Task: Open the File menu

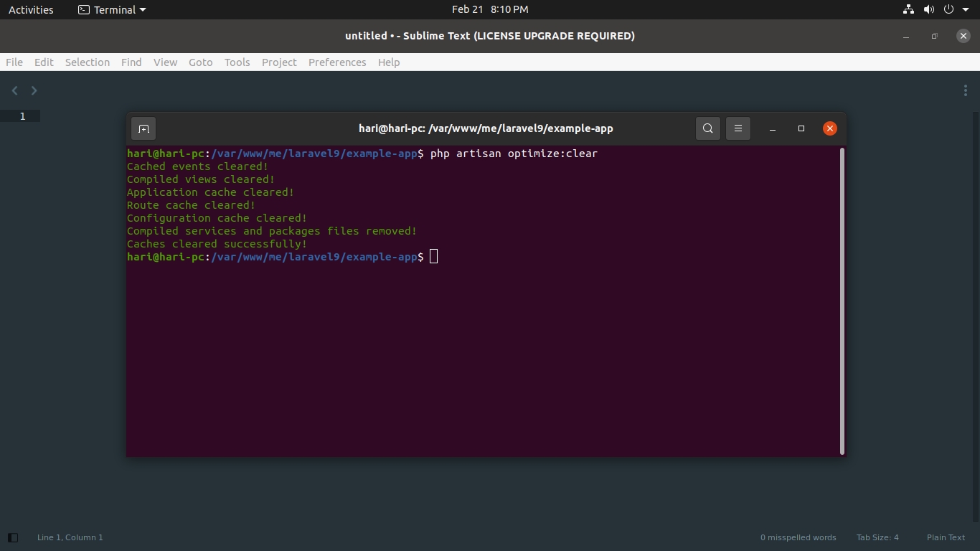Action: point(14,62)
